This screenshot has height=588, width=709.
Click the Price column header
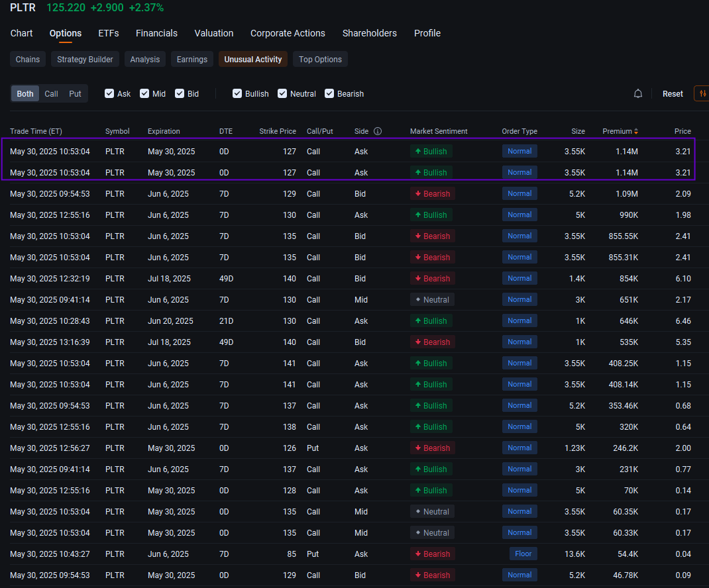coord(682,131)
